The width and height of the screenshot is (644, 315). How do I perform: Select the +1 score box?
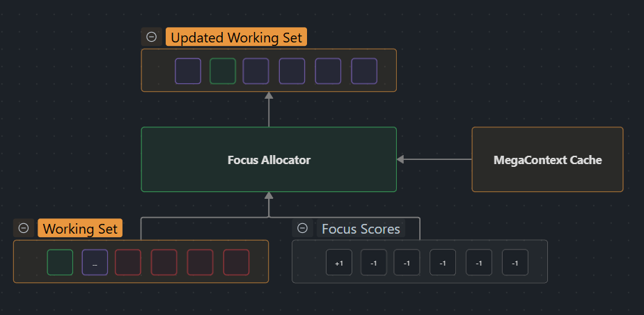tap(339, 263)
